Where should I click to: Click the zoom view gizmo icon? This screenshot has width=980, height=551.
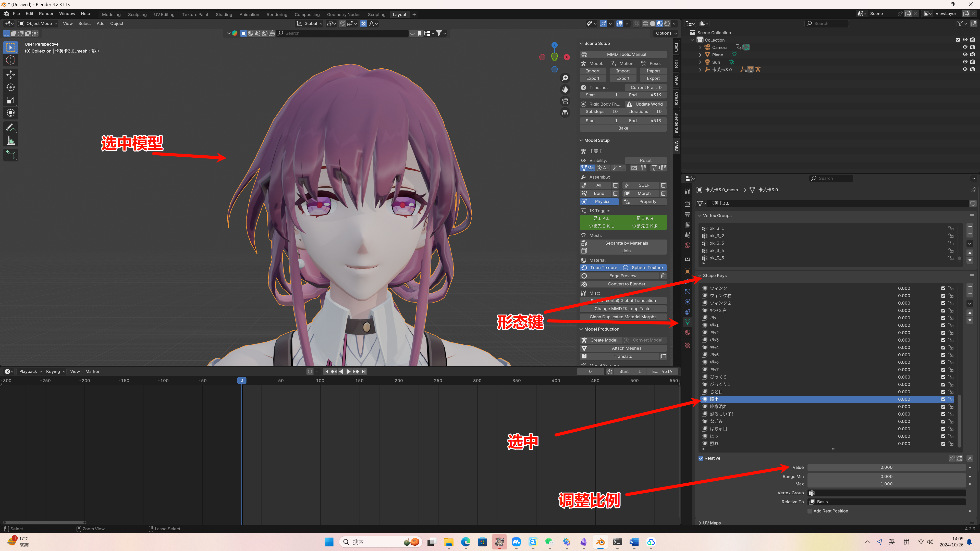[x=565, y=78]
